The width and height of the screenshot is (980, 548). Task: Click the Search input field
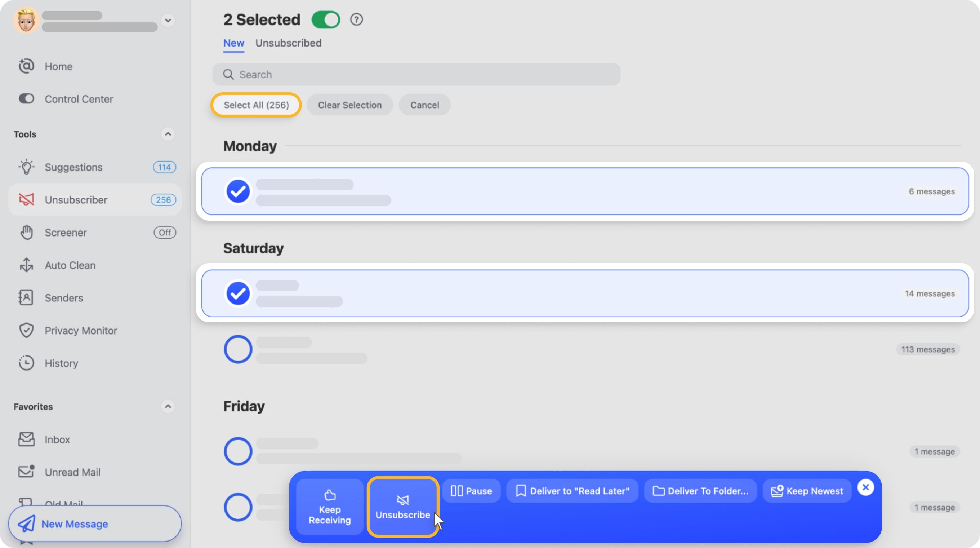[x=416, y=74]
